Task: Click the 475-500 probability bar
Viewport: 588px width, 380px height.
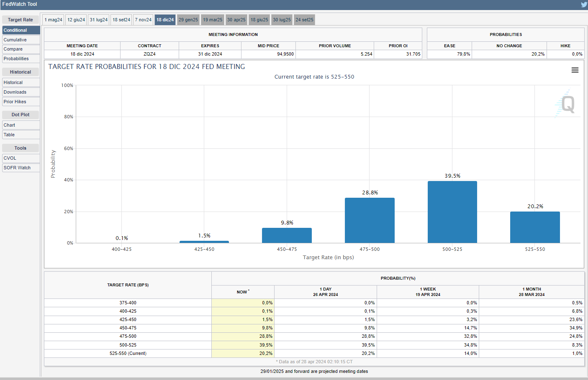Action: (370, 220)
